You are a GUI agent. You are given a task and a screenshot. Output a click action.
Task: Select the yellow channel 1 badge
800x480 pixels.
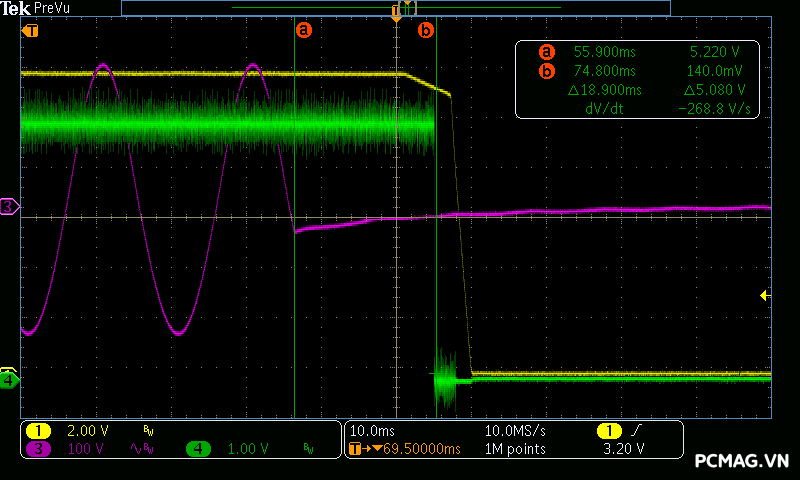click(38, 431)
